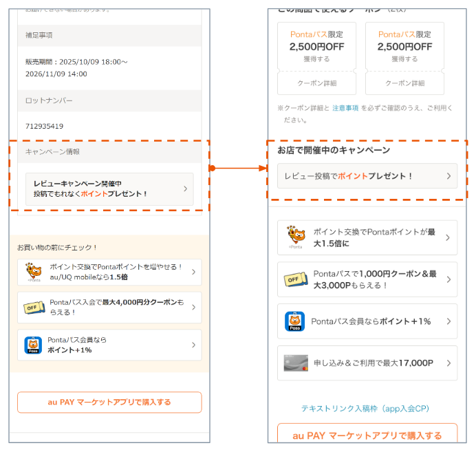Click OFF ticket icon beside '1,000円クーポン' banner
Viewport: 476px width, 450px height.
pos(295,279)
